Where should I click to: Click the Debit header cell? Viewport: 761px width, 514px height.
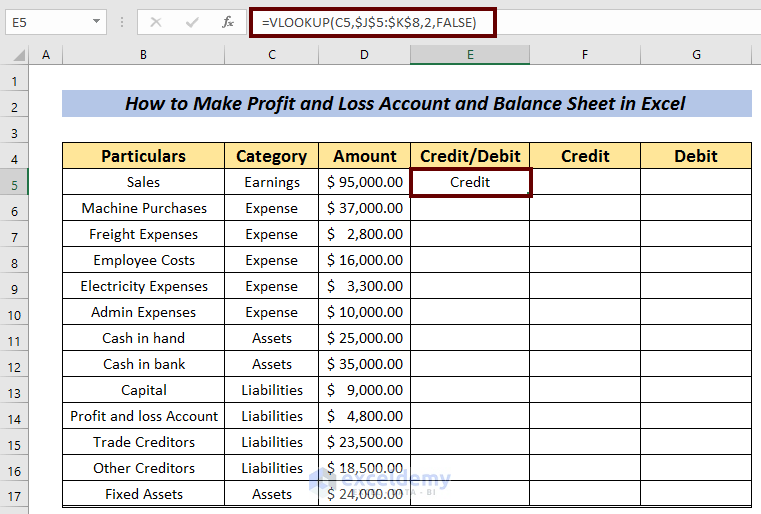coord(696,156)
